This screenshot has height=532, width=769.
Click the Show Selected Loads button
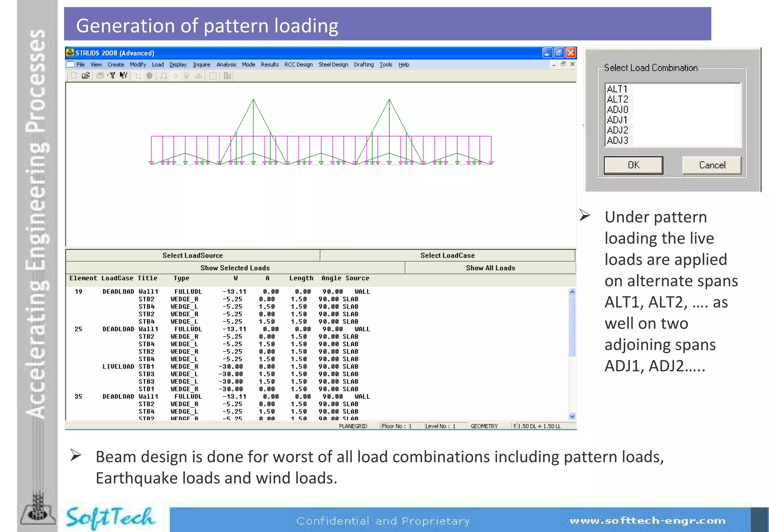tap(235, 268)
